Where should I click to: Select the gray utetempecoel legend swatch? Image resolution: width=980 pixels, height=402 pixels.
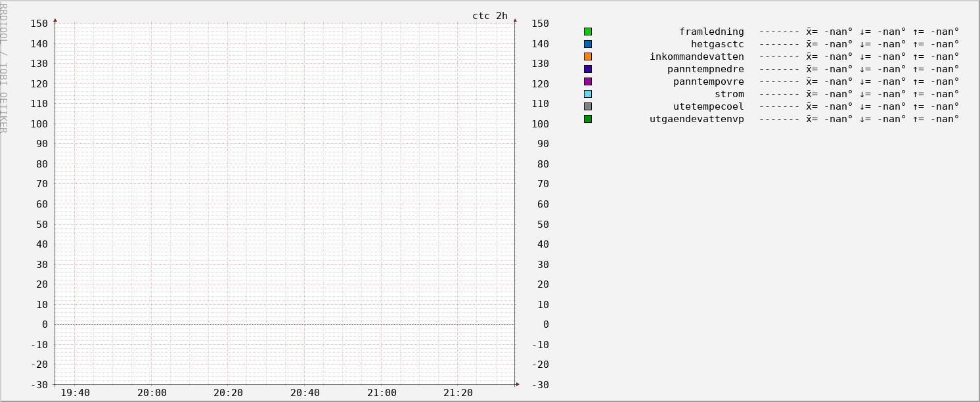(x=588, y=106)
